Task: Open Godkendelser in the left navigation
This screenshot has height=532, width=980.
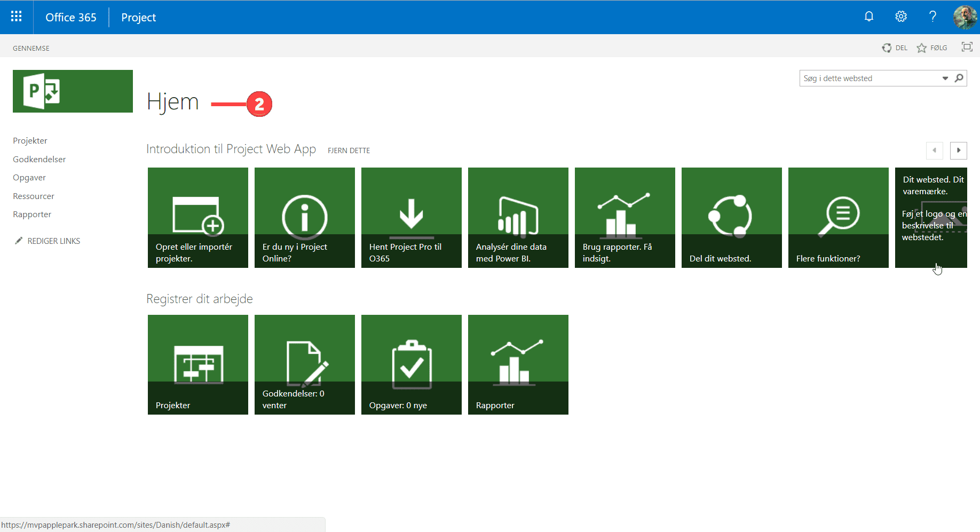Action: pyautogui.click(x=39, y=160)
